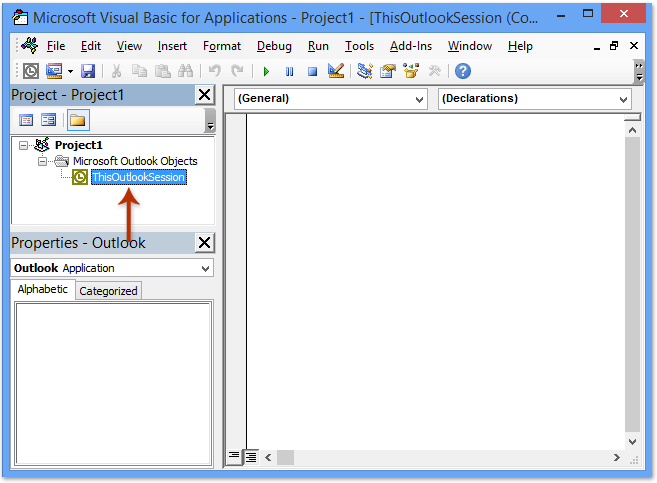The image size is (657, 483).
Task: Click the Copy toolbar icon
Action: pos(139,71)
